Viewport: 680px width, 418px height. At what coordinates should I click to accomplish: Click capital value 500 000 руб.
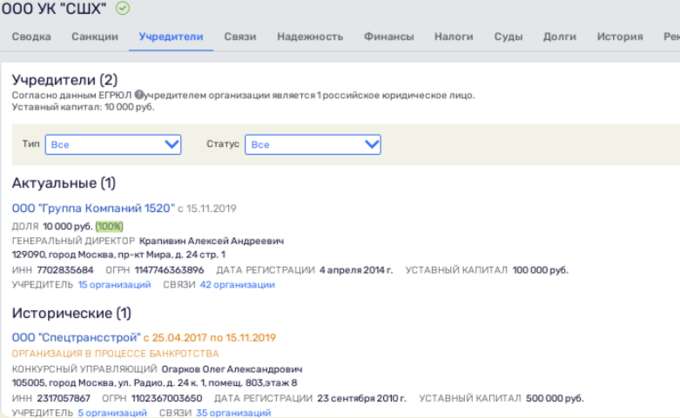pos(555,398)
